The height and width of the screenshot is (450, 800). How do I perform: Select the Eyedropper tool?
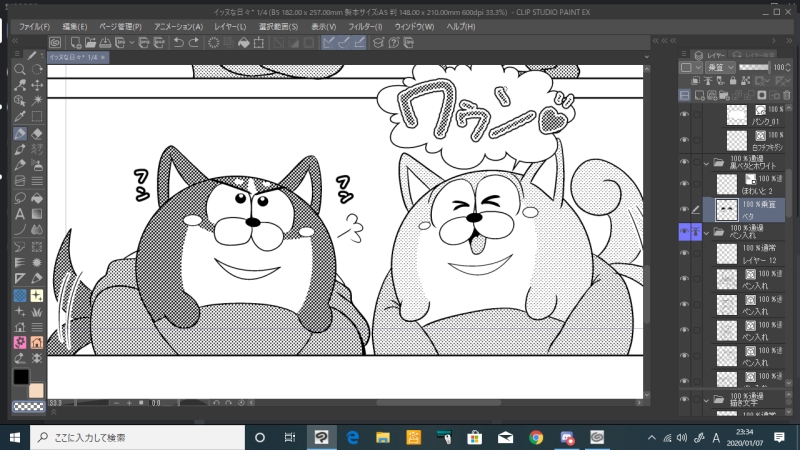(20, 116)
